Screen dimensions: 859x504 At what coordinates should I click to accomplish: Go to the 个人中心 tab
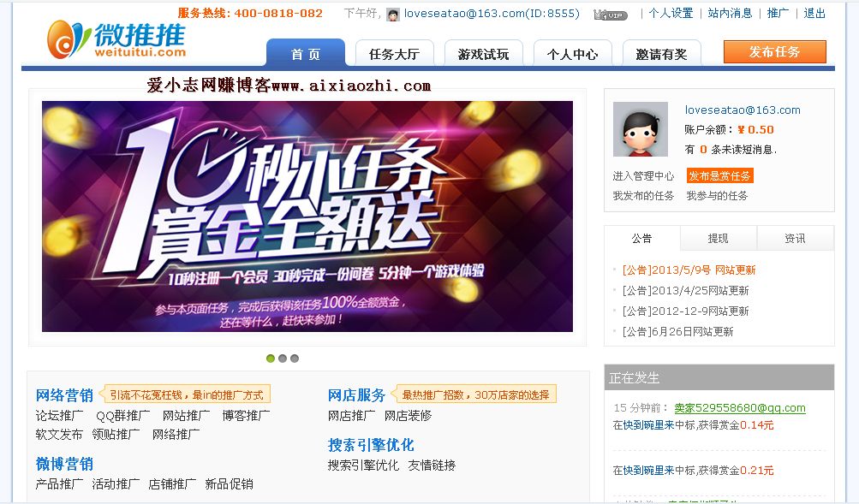tap(572, 54)
